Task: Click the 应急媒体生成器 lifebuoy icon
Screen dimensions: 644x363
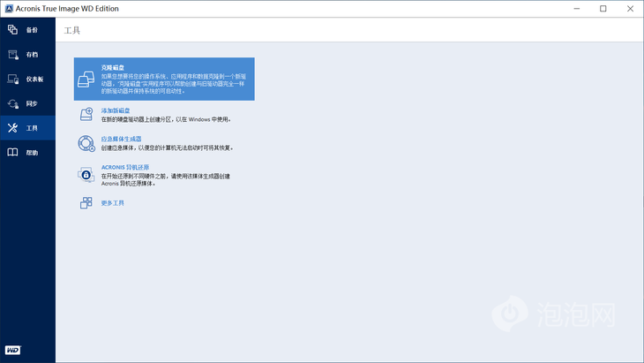Action: (86, 143)
